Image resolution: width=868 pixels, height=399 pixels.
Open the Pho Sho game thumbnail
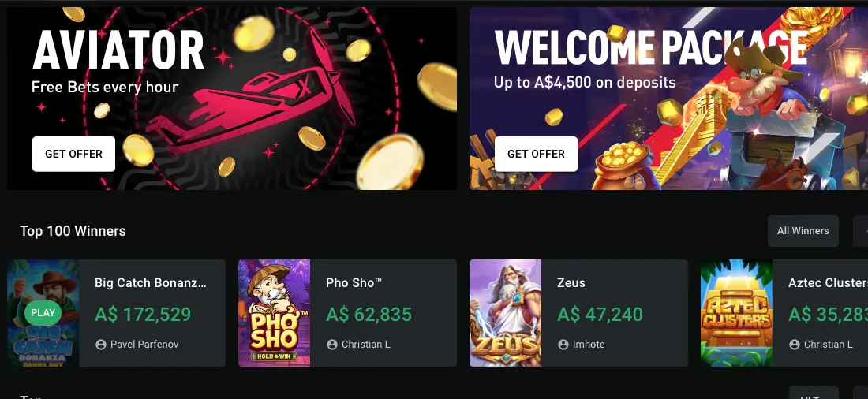click(274, 313)
